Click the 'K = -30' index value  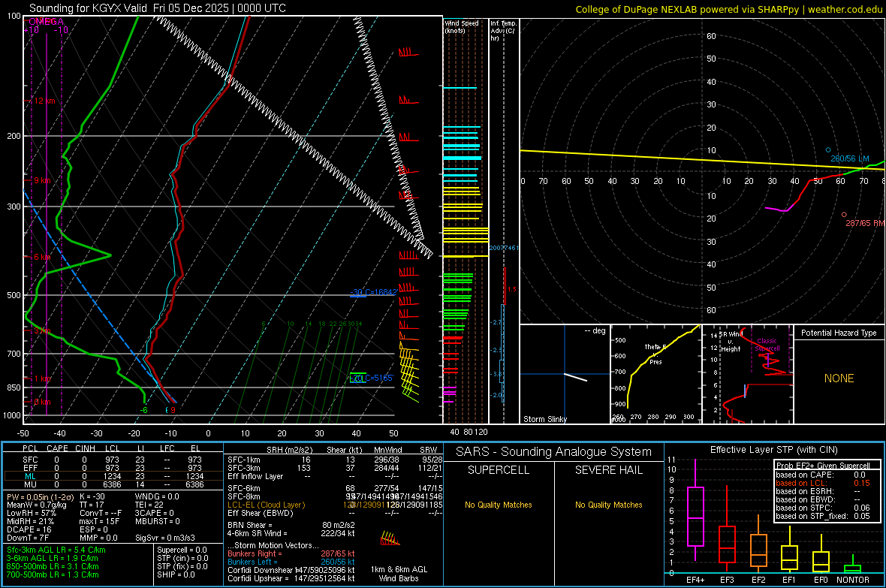[92, 496]
